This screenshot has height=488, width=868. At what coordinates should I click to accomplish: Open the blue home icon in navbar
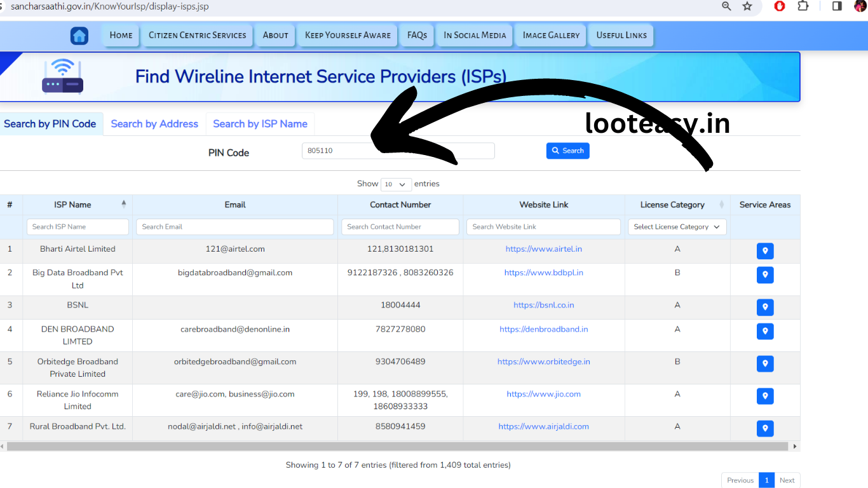click(x=79, y=36)
